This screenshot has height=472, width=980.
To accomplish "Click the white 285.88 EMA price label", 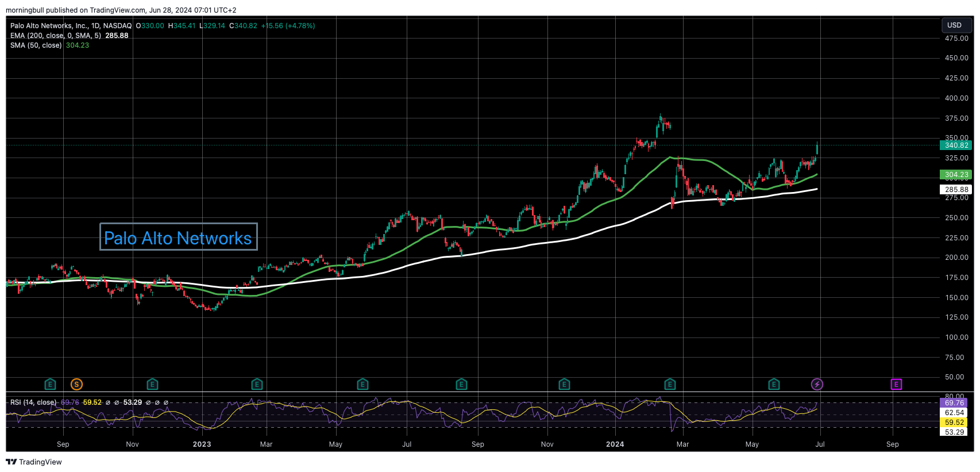I will coord(956,189).
